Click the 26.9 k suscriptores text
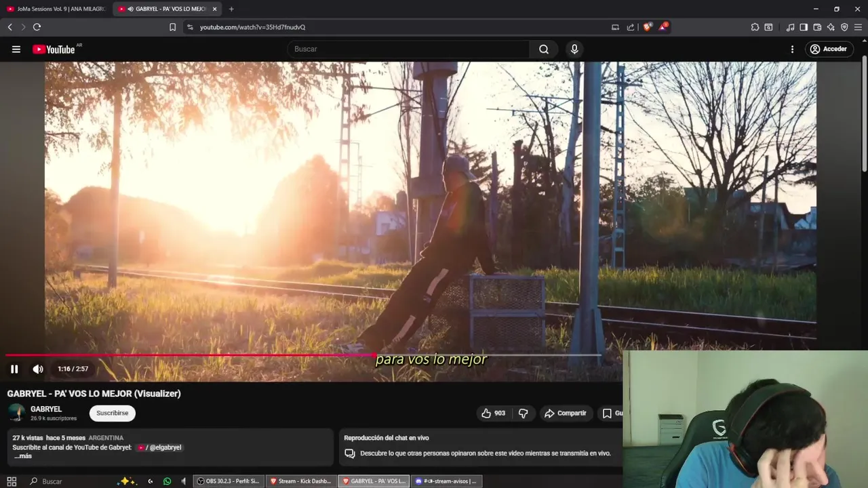This screenshot has width=868, height=488. coord(54,418)
